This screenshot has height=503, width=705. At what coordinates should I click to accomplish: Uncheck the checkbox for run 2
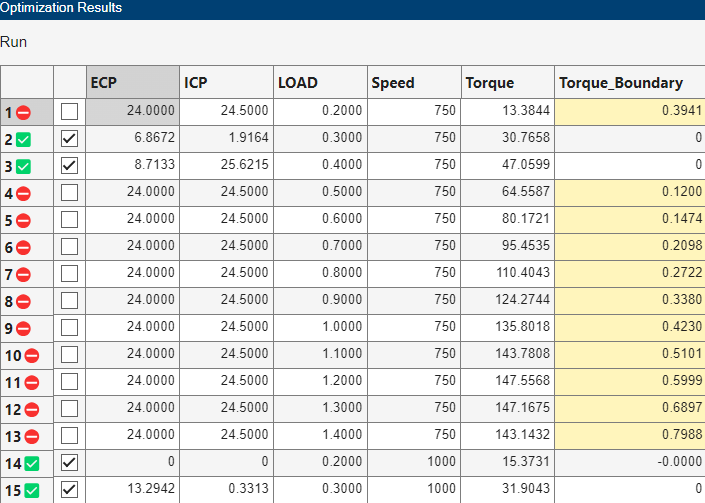pos(69,138)
